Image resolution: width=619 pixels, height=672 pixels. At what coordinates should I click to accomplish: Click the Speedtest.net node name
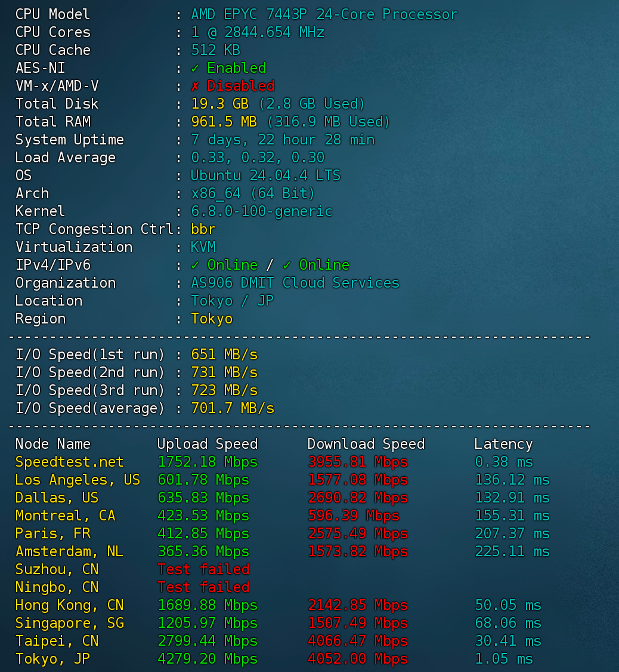pos(69,462)
